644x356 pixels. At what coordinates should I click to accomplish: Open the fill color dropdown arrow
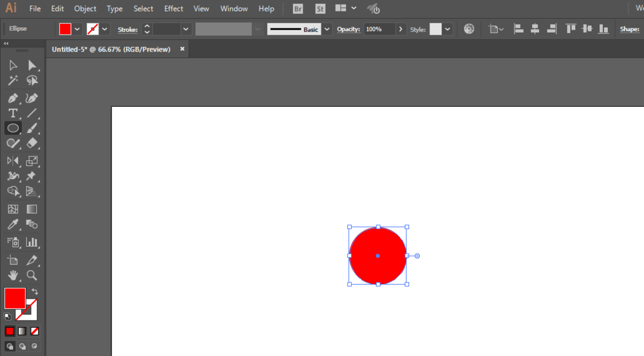click(77, 29)
